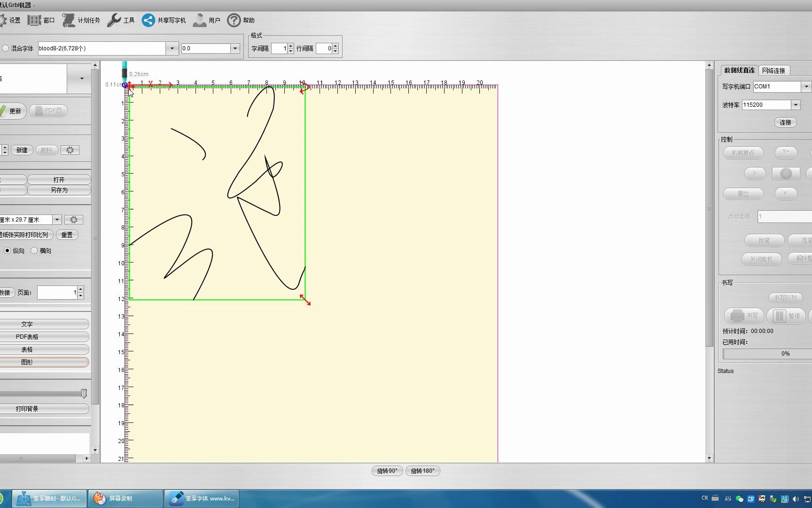
Task: Click the 字间隔 value field
Action: (280, 48)
